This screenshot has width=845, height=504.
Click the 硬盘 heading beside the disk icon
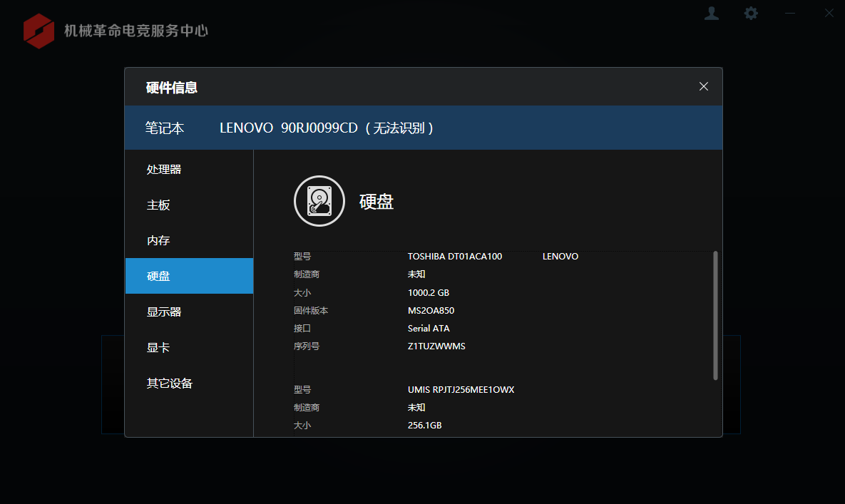(377, 201)
